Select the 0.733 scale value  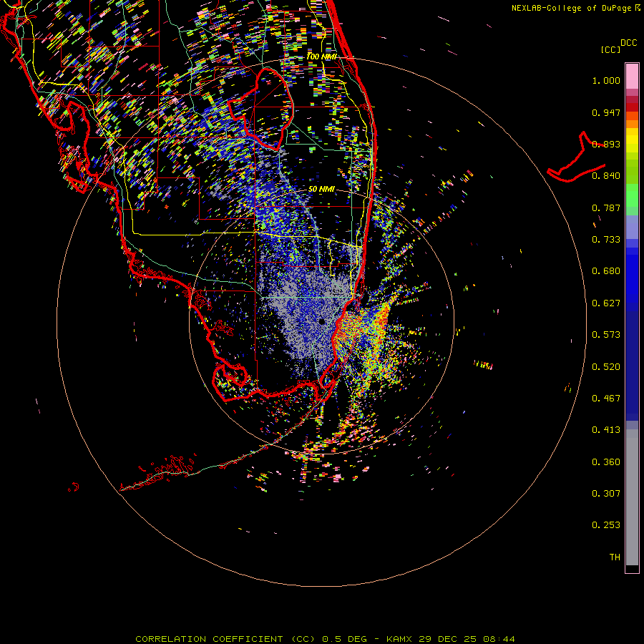click(606, 240)
